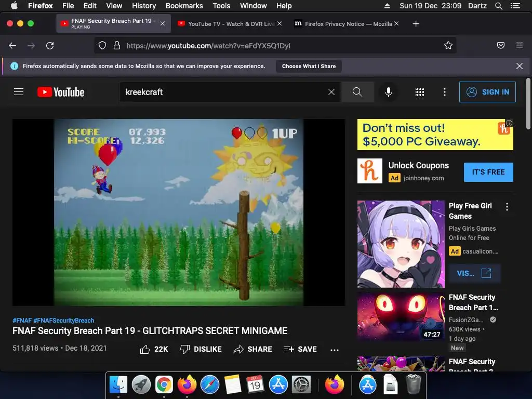The width and height of the screenshot is (532, 399).
Task: Launch Safari from the Dock
Action: pos(210,384)
